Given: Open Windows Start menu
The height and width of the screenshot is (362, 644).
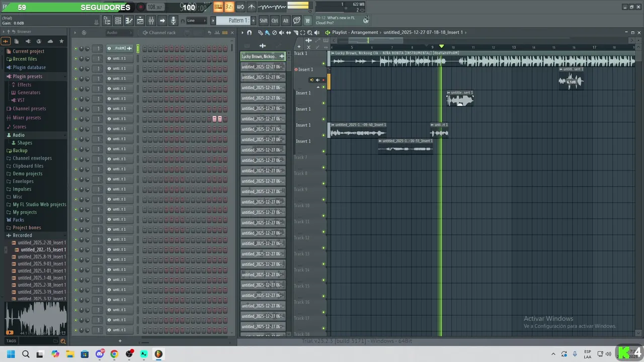Looking at the screenshot, I should (x=11, y=354).
